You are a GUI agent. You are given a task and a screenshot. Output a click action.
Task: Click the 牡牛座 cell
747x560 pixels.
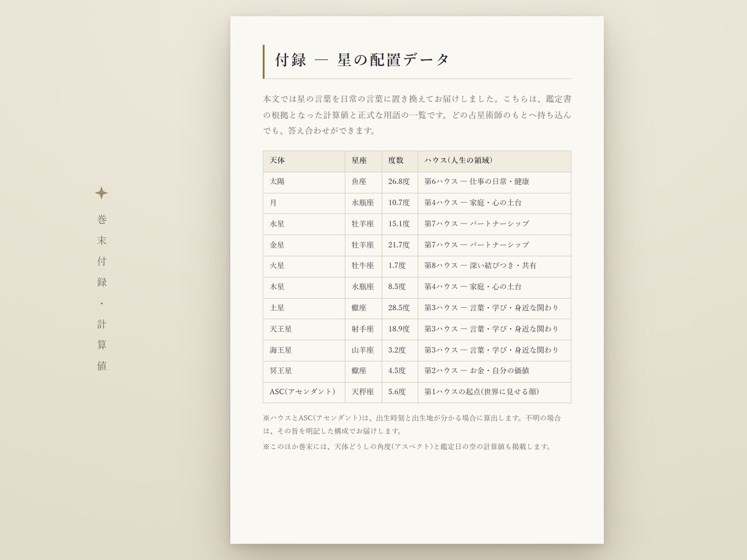(363, 266)
